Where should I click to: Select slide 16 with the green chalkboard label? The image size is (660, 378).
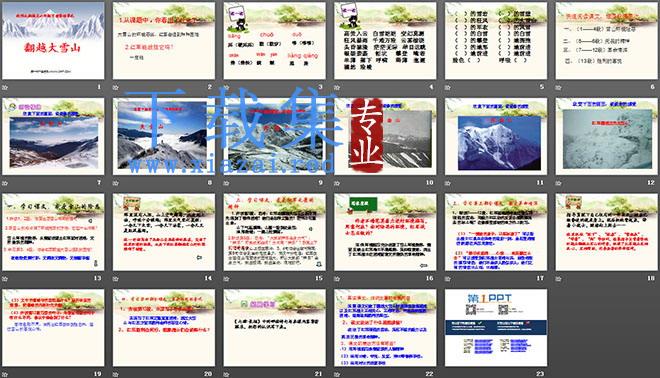point(385,232)
